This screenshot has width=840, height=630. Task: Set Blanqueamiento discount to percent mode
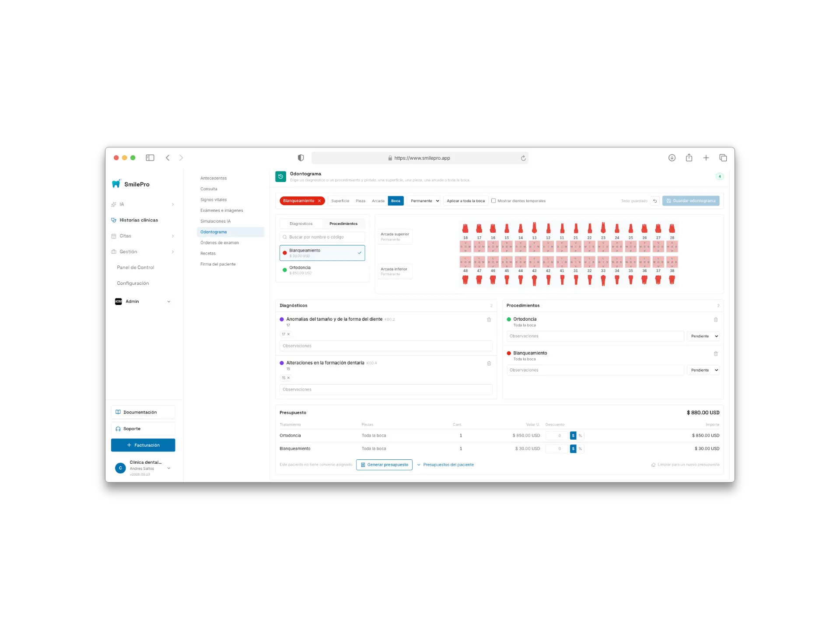coord(580,449)
